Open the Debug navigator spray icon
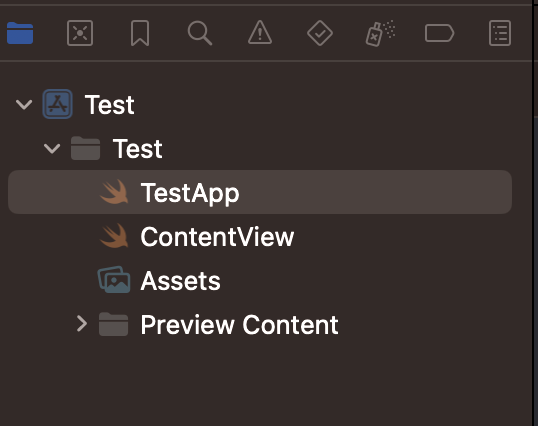Image resolution: width=538 pixels, height=426 pixels. click(x=380, y=33)
